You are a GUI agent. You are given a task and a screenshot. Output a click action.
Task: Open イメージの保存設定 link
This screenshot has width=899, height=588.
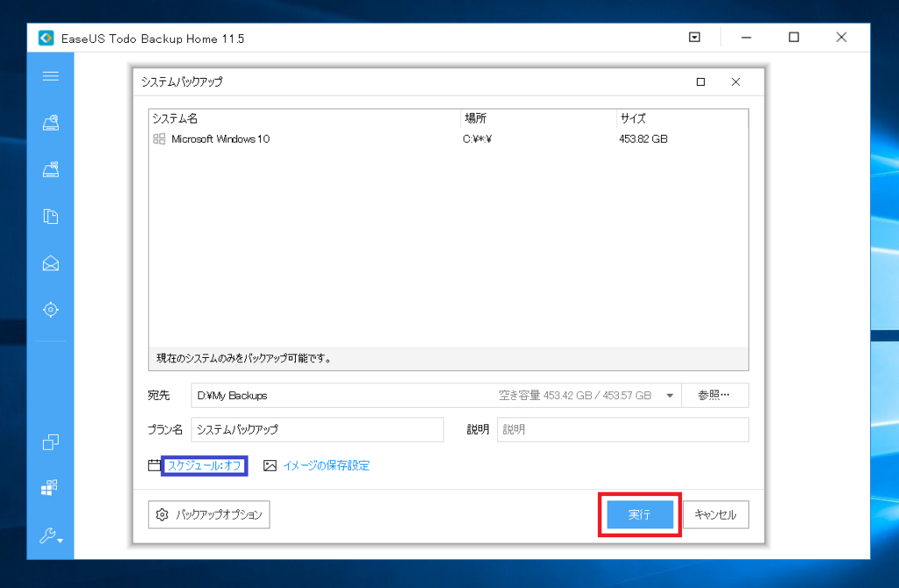coord(327,465)
